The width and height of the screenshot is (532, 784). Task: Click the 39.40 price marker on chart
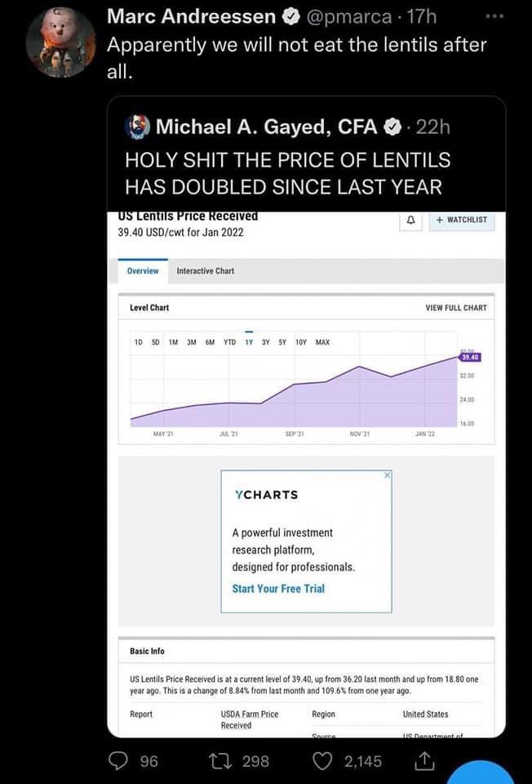(471, 357)
